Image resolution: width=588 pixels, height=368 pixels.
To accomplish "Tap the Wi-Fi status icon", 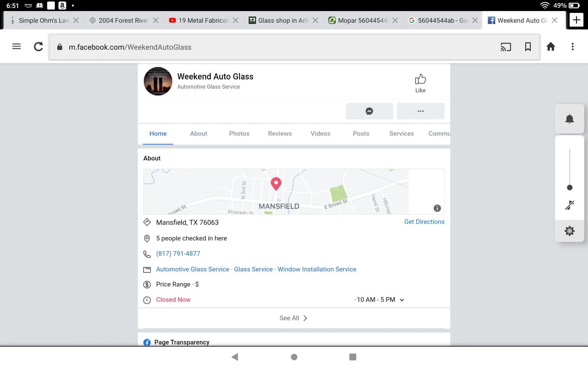I will tap(545, 6).
